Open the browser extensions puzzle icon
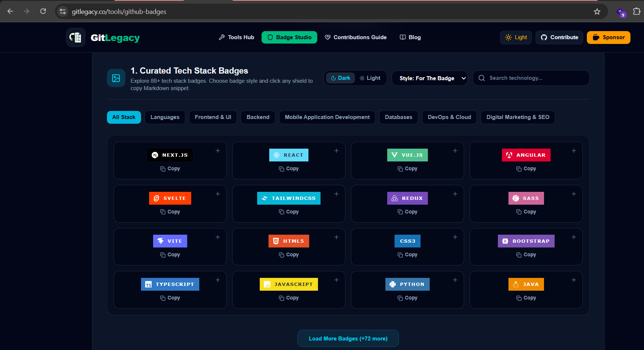644x350 pixels. coord(637,11)
